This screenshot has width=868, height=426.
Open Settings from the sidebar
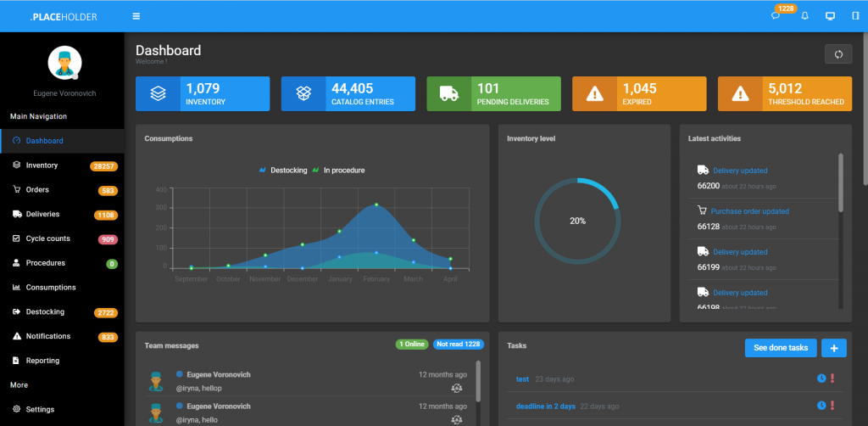[40, 409]
